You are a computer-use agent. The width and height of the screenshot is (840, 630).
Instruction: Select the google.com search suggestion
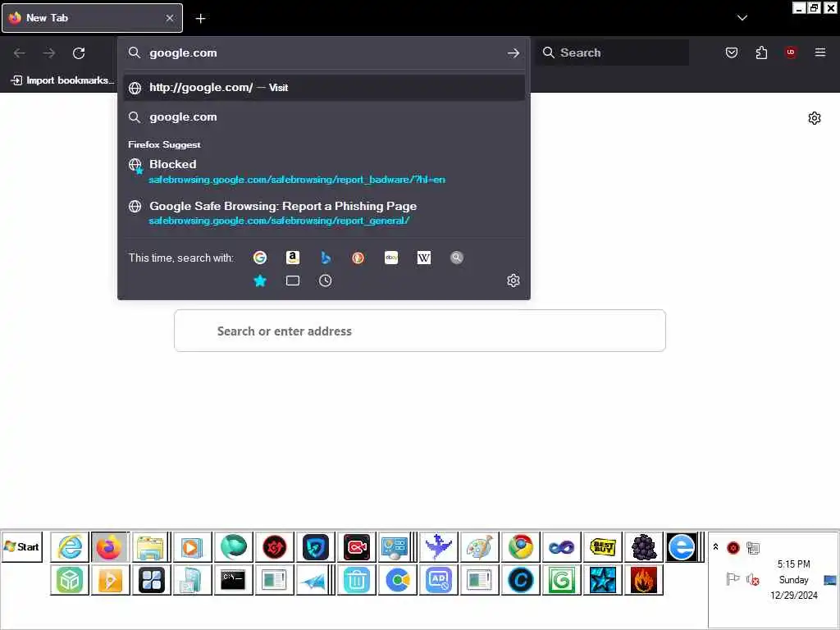[x=324, y=117]
